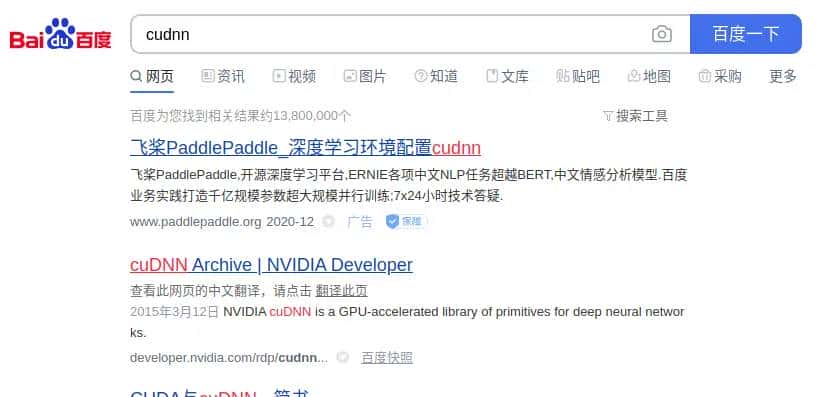Screen dimensions: 825x397
Task: Open 百度快照 cached page
Action: point(387,358)
